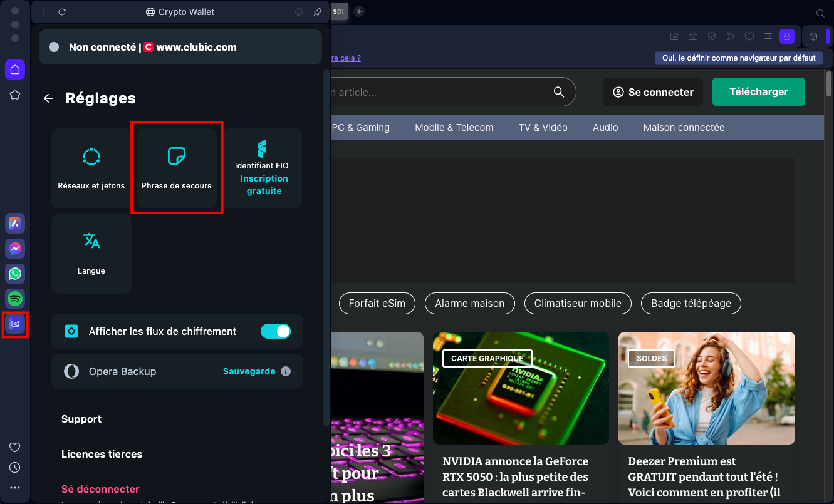
Task: Open WhatsApp from the sidebar
Action: pyautogui.click(x=15, y=274)
